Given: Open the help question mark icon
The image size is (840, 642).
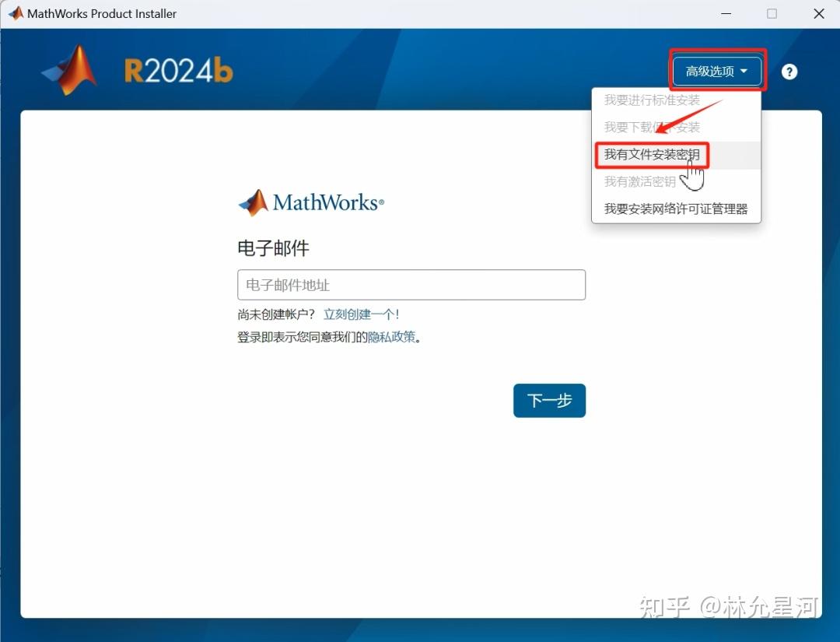Looking at the screenshot, I should 789,72.
